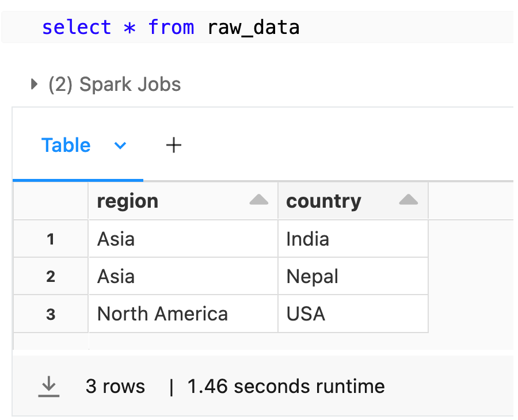Viewport: 518px width, 420px height.
Task: Select the Nepal cell value
Action: click(311, 276)
